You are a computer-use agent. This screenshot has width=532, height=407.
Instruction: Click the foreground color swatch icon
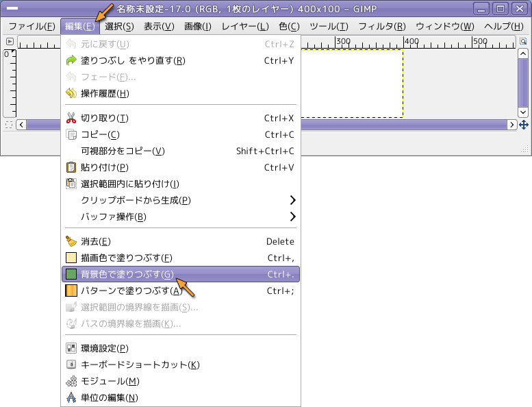point(71,258)
